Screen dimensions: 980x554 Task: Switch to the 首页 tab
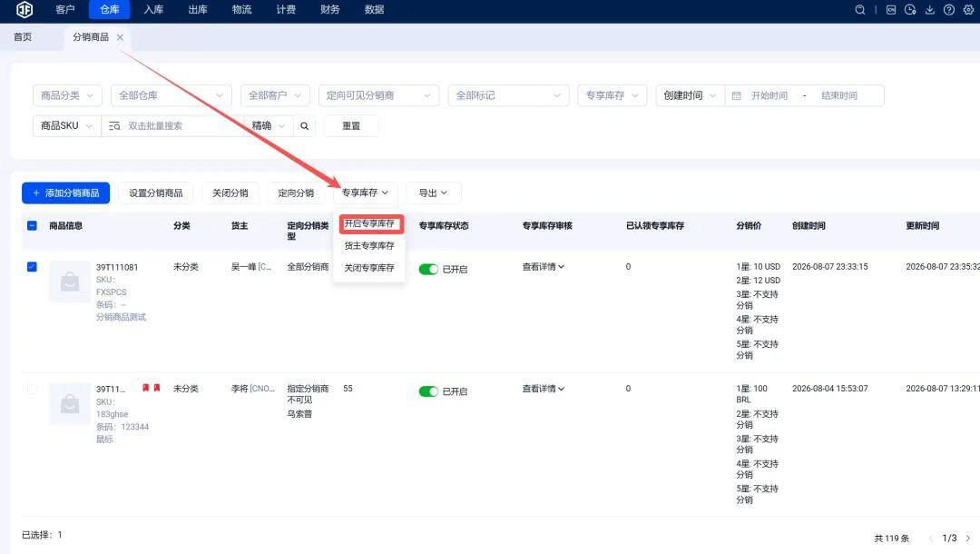coord(23,37)
